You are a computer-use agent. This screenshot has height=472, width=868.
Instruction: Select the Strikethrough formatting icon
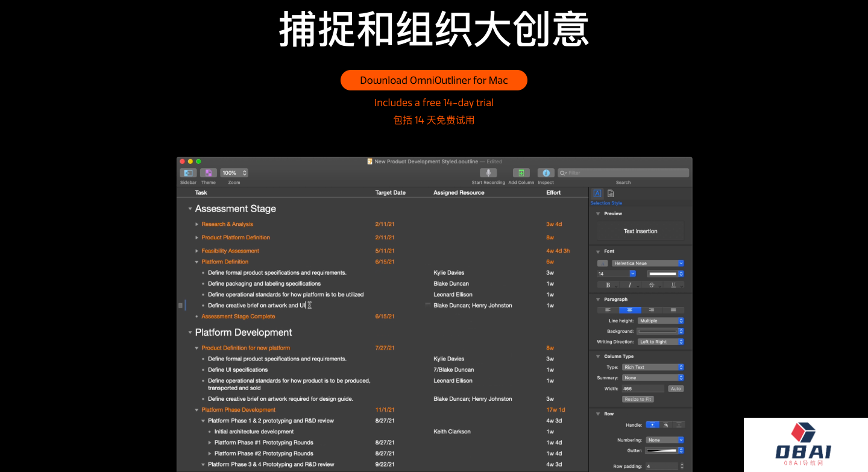(x=652, y=285)
